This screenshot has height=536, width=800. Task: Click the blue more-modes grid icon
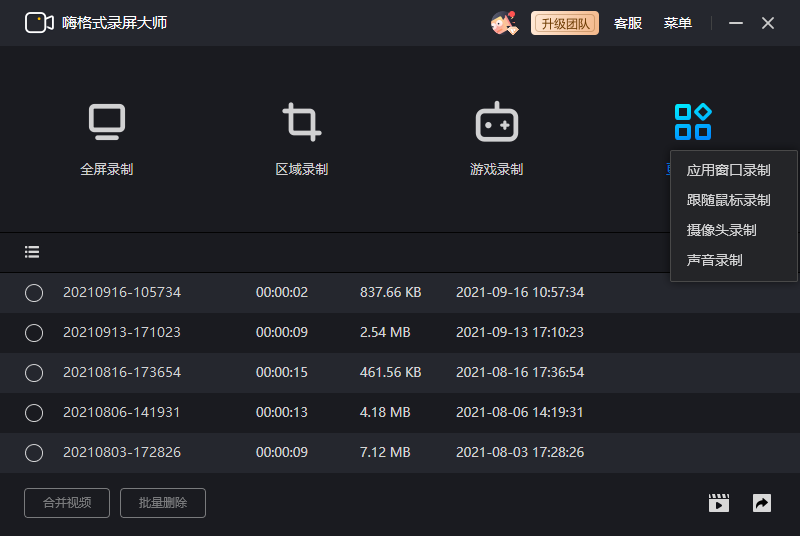[693, 122]
